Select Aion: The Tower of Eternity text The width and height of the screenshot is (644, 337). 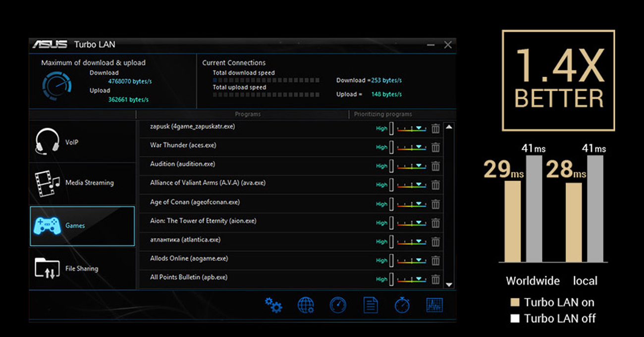203,221
